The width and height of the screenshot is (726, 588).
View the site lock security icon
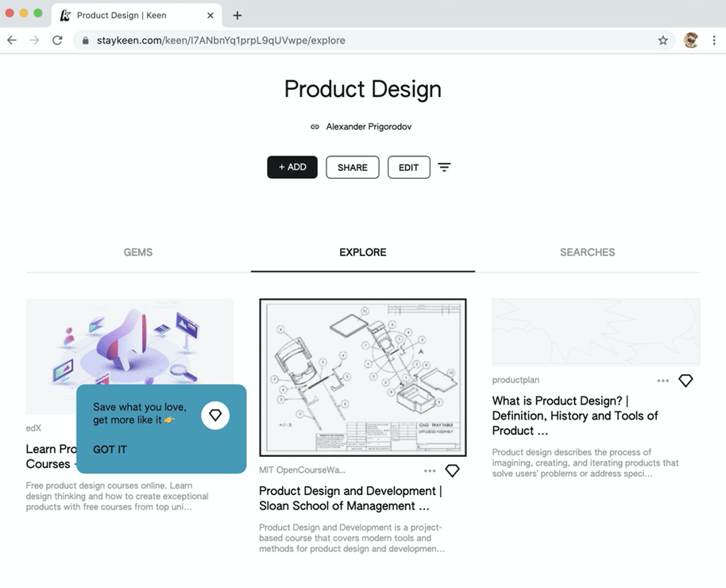85,41
